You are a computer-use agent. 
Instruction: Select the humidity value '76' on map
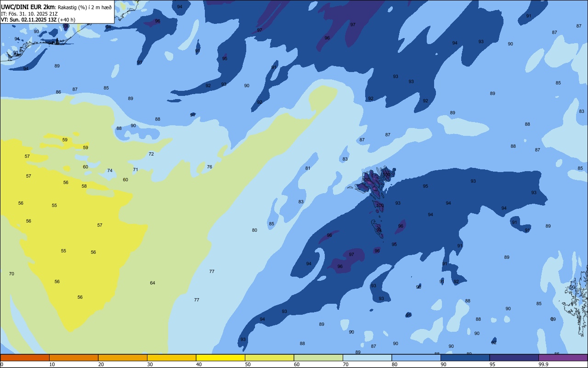click(x=209, y=167)
